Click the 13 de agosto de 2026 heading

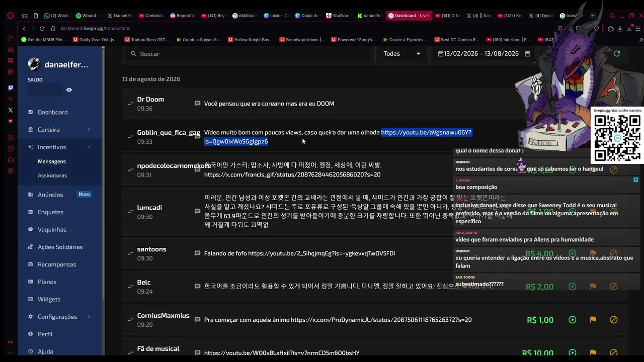151,79
